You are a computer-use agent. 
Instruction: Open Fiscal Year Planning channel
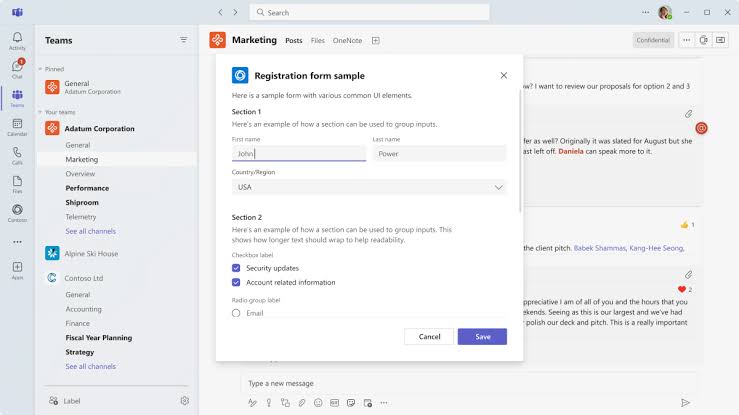click(99, 338)
